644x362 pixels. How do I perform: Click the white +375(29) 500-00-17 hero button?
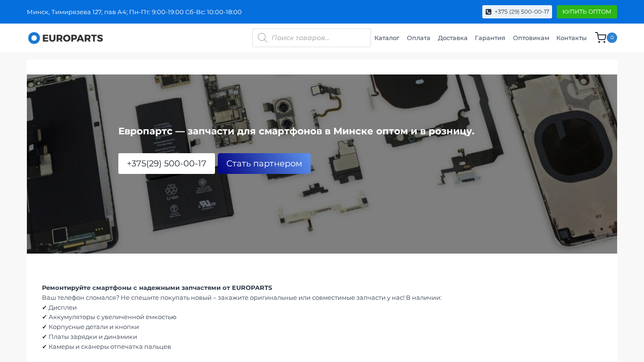[166, 164]
